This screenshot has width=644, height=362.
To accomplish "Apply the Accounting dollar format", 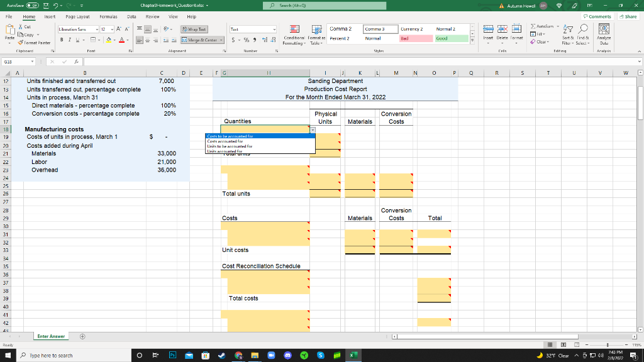I will click(x=234, y=40).
